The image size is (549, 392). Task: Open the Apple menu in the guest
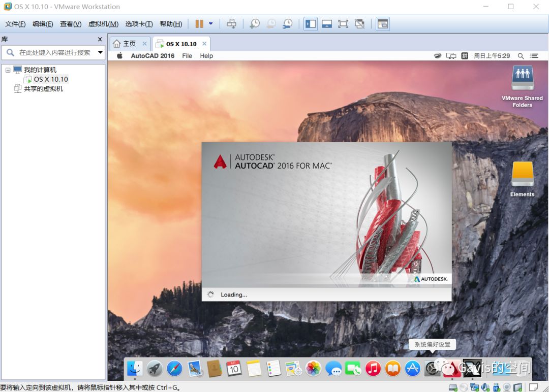120,55
